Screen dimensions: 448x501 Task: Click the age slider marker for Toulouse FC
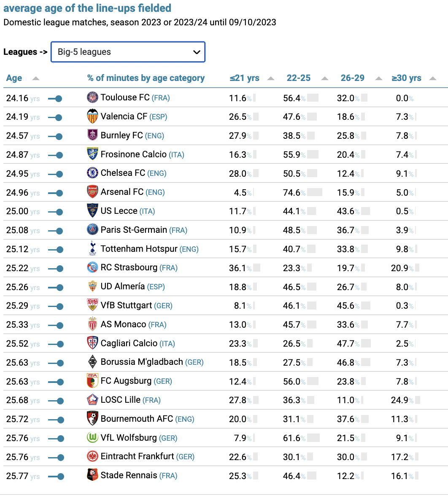click(x=59, y=99)
